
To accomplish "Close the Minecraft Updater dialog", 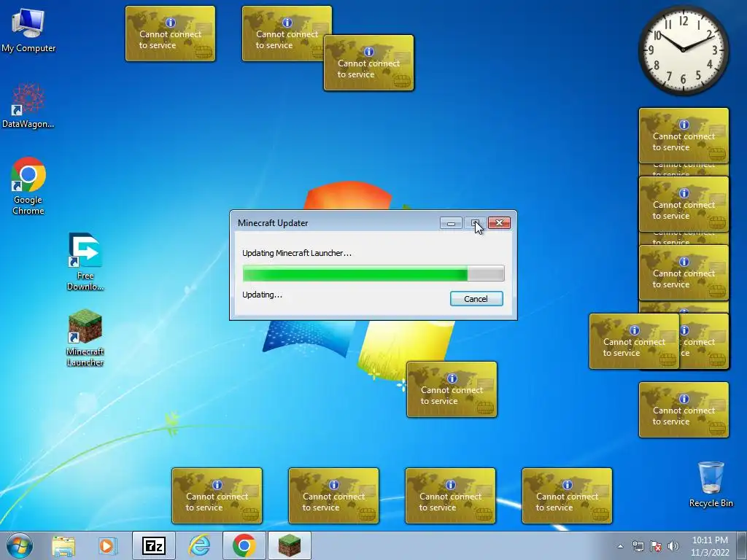I will click(x=499, y=223).
